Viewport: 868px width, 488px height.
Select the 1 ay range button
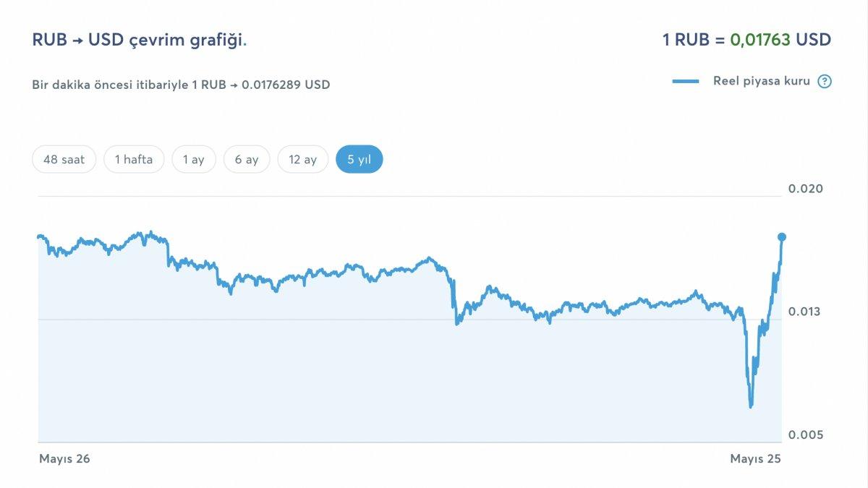click(x=193, y=159)
